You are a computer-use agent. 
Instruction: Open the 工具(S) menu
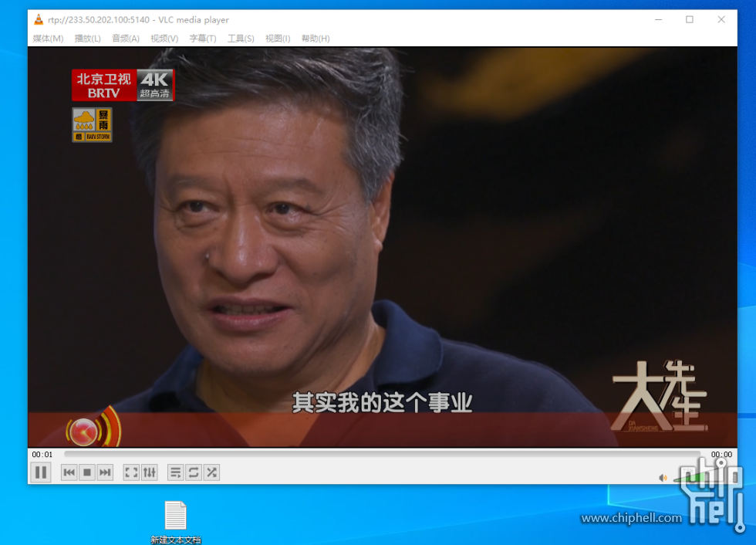click(x=241, y=38)
